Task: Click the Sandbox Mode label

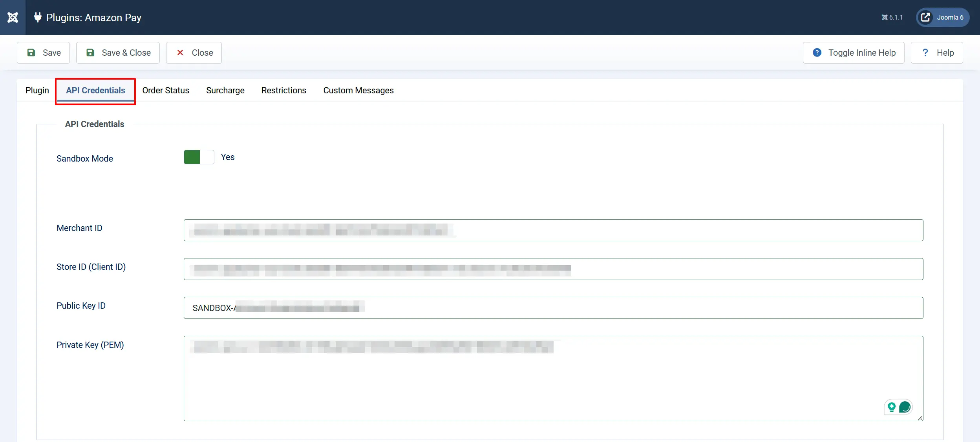Action: 85,158
